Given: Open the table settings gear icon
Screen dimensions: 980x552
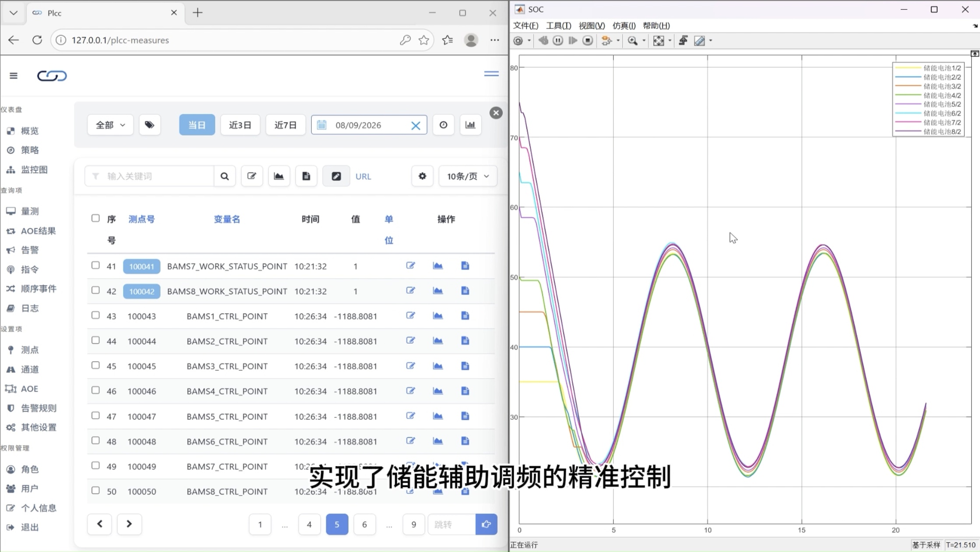Looking at the screenshot, I should 422,176.
